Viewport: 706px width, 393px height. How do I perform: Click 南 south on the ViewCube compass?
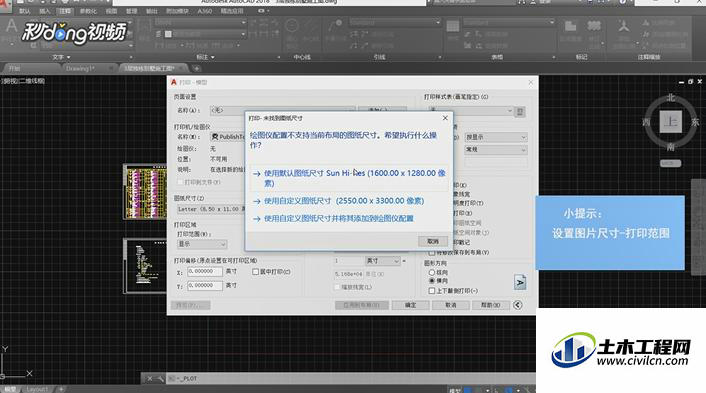pos(670,147)
